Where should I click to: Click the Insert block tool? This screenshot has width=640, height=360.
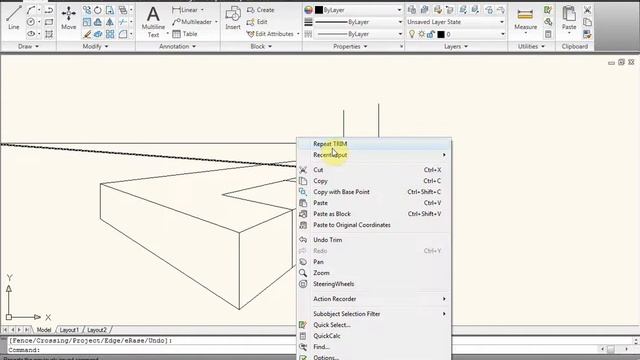(x=233, y=18)
